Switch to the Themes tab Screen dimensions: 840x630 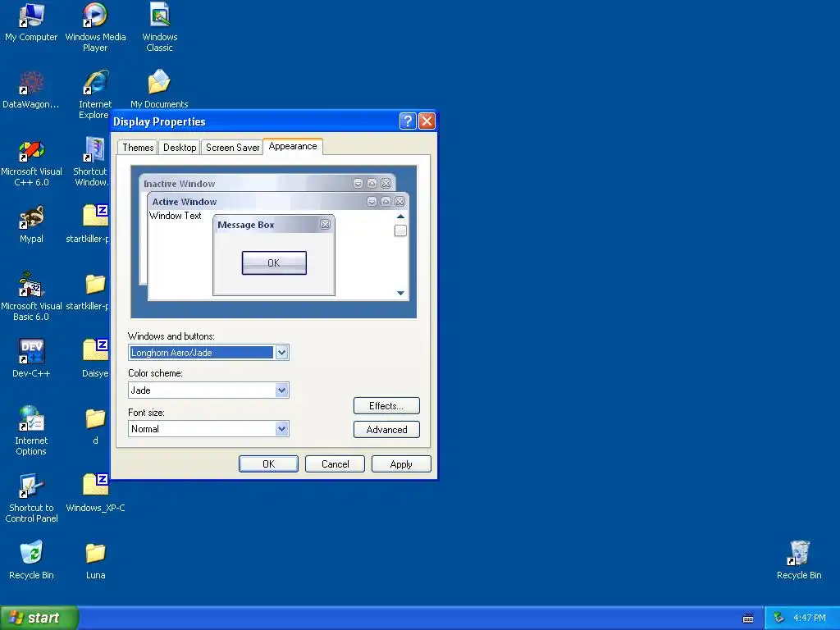coord(138,148)
